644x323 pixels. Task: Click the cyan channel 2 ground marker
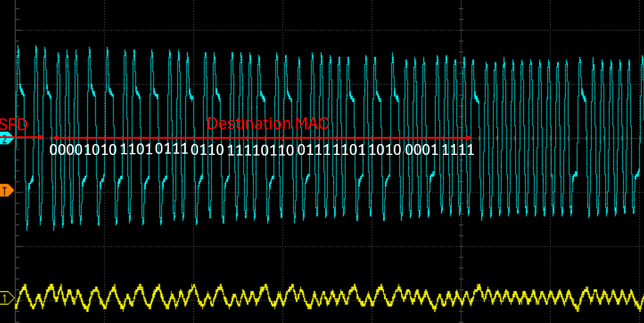pos(5,139)
